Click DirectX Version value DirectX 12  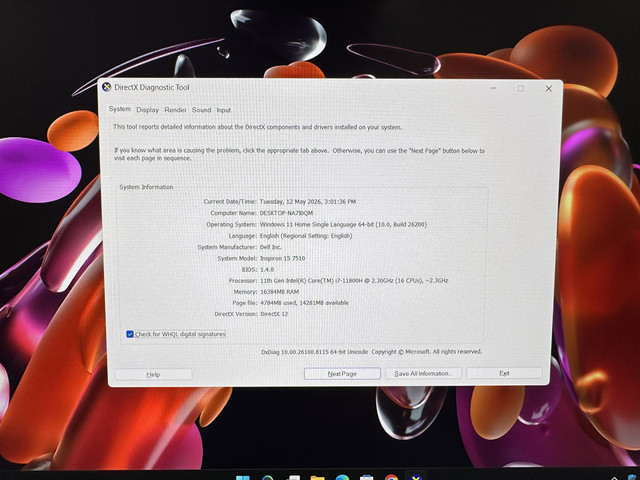(274, 314)
